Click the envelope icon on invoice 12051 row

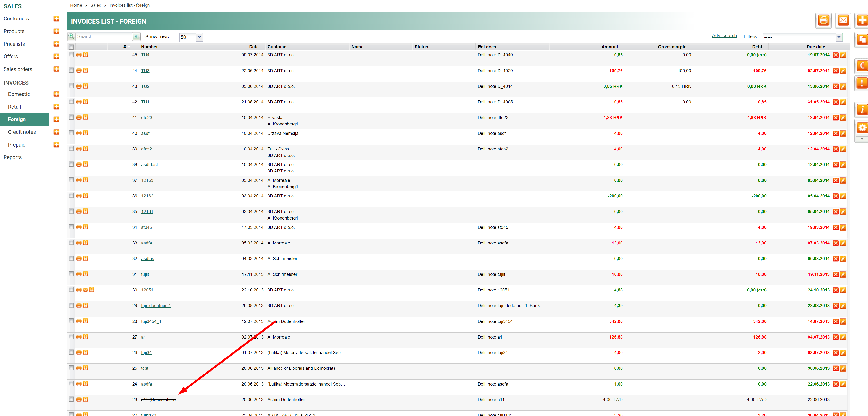click(x=86, y=290)
